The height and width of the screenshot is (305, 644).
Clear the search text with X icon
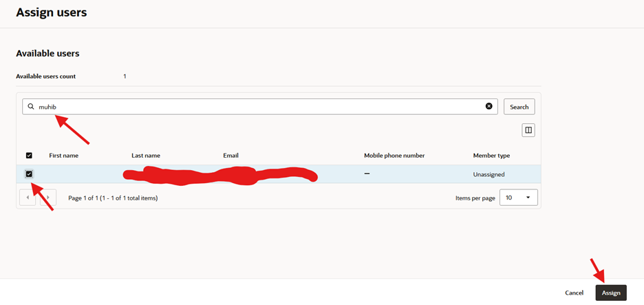tap(489, 106)
